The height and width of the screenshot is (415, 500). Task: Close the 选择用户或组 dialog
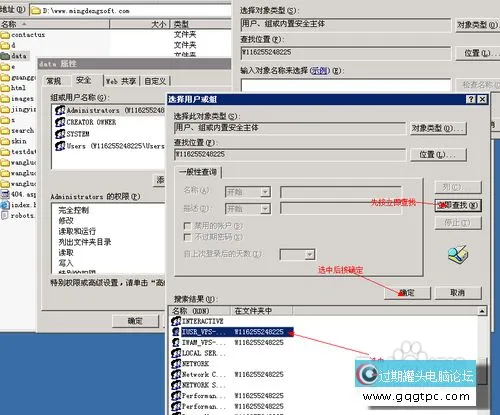[482, 99]
